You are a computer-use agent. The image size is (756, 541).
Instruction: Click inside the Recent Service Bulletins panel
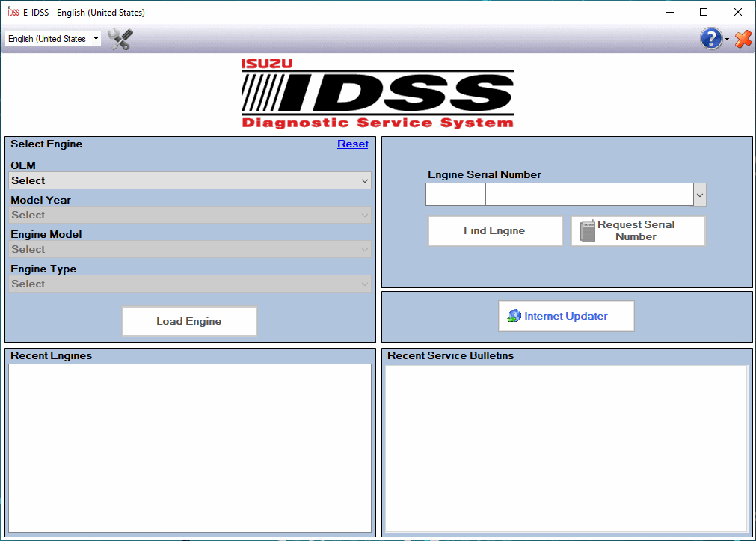coord(567,445)
